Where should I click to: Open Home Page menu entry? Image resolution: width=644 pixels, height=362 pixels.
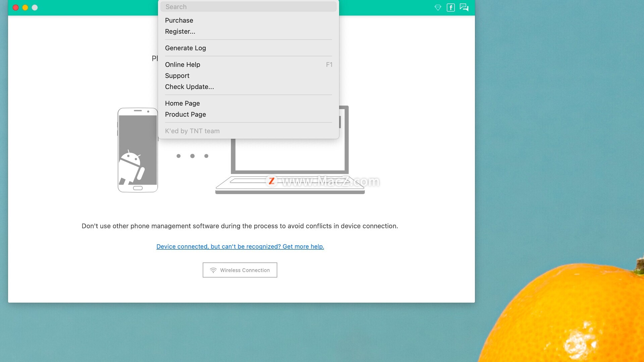tap(249, 103)
